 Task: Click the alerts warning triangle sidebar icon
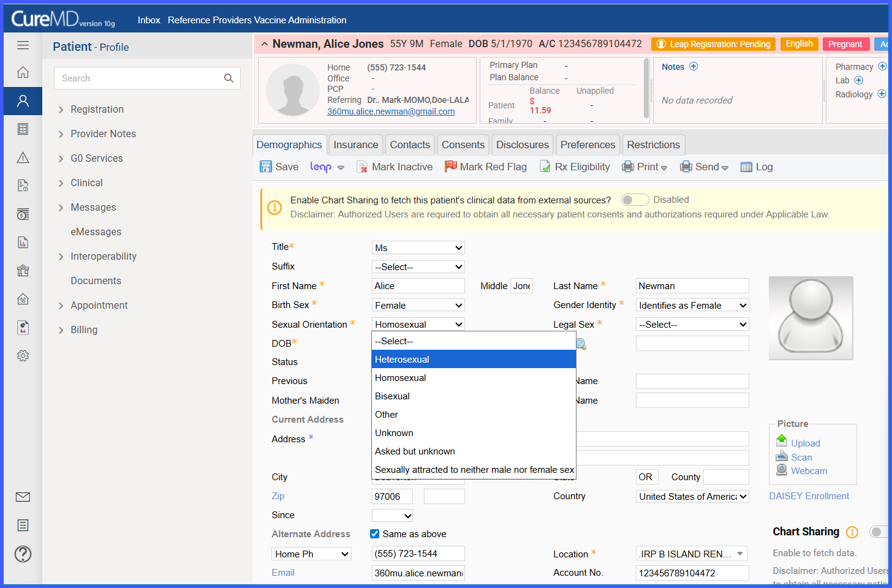click(x=23, y=157)
